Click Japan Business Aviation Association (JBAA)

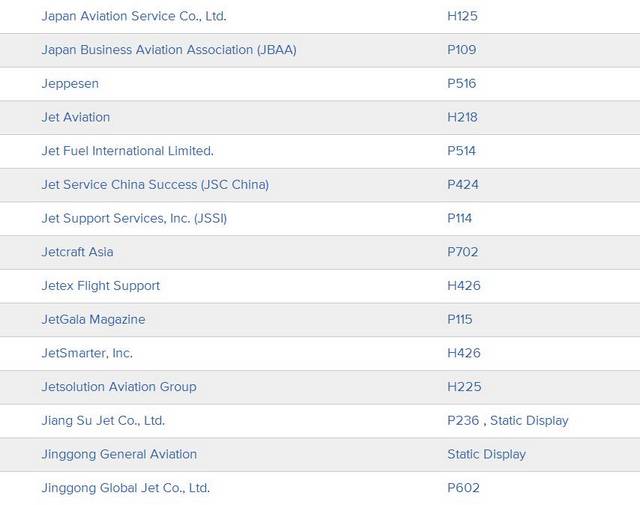point(168,50)
